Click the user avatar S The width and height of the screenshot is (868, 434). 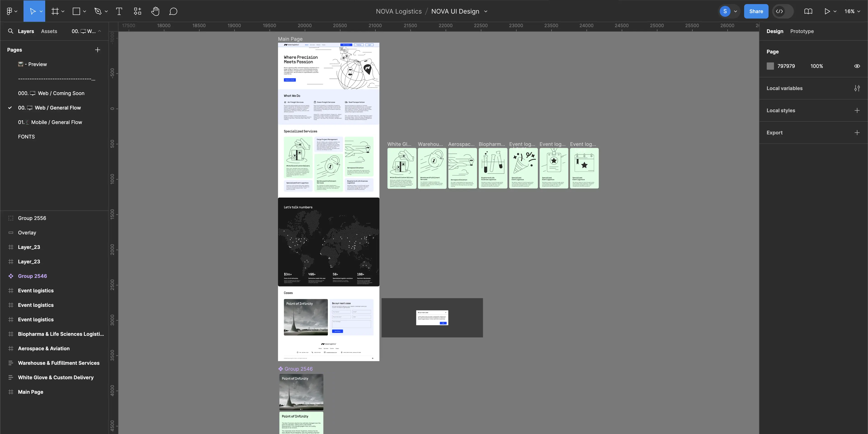tap(725, 11)
